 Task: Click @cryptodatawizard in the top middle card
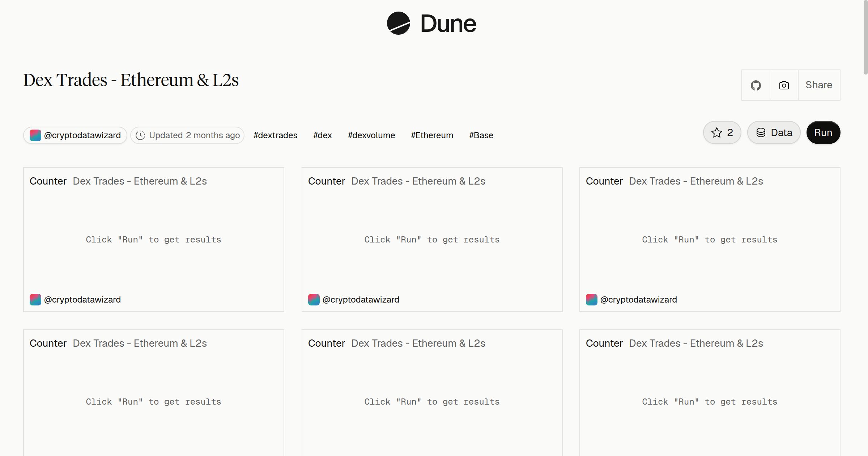(361, 300)
